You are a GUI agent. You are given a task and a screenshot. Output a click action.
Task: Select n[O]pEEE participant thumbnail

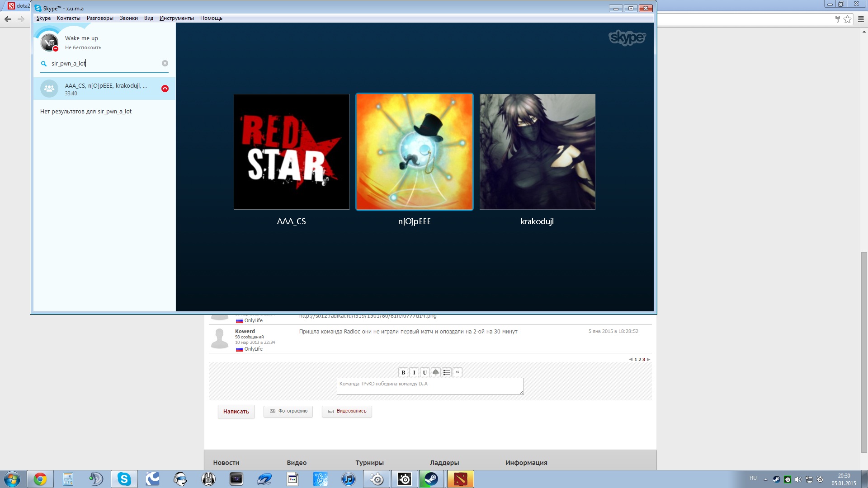click(x=414, y=152)
